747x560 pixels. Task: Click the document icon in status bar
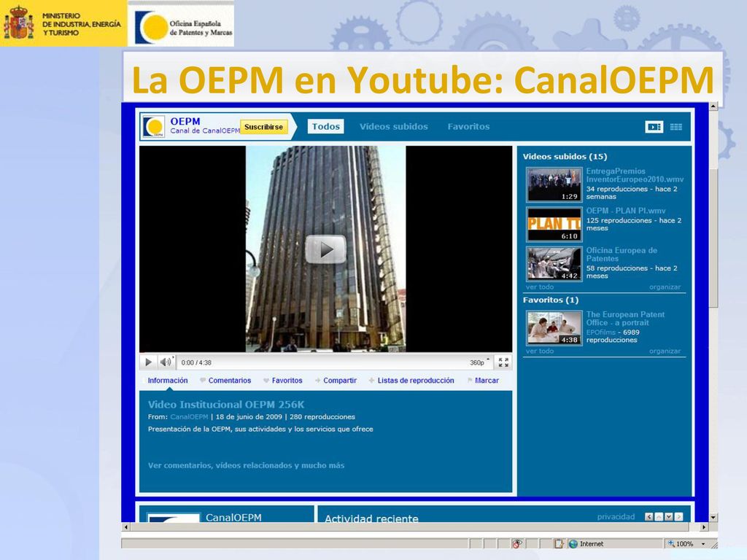tap(559, 544)
